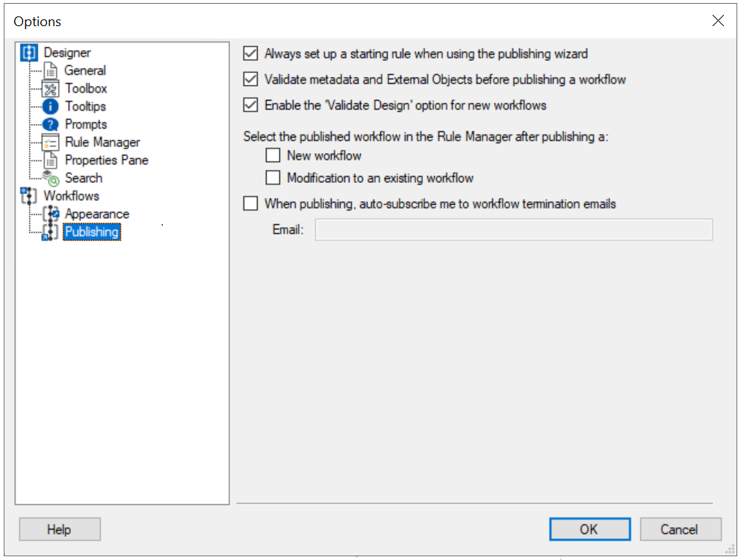Disable always set up a starting rule

click(x=251, y=54)
